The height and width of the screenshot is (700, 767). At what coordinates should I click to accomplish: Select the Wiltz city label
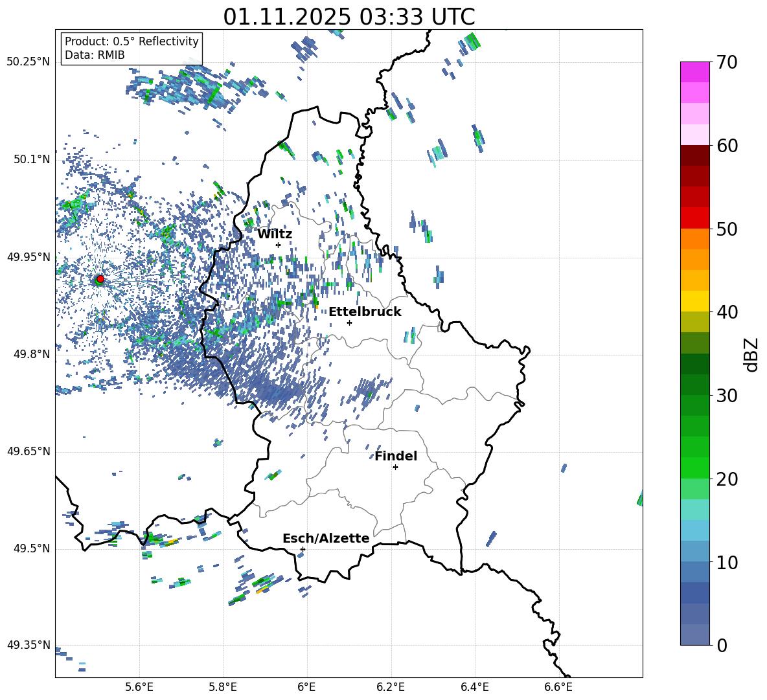(x=275, y=234)
